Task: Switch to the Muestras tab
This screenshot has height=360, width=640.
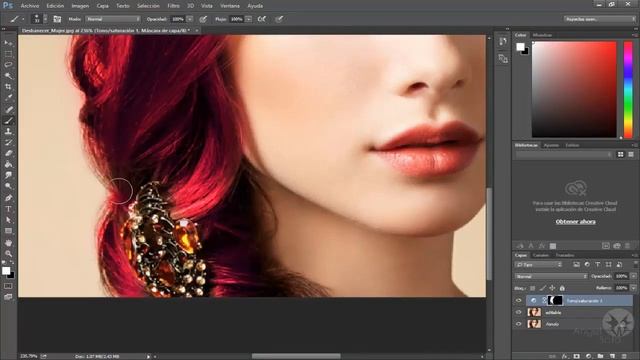Action: [x=542, y=35]
